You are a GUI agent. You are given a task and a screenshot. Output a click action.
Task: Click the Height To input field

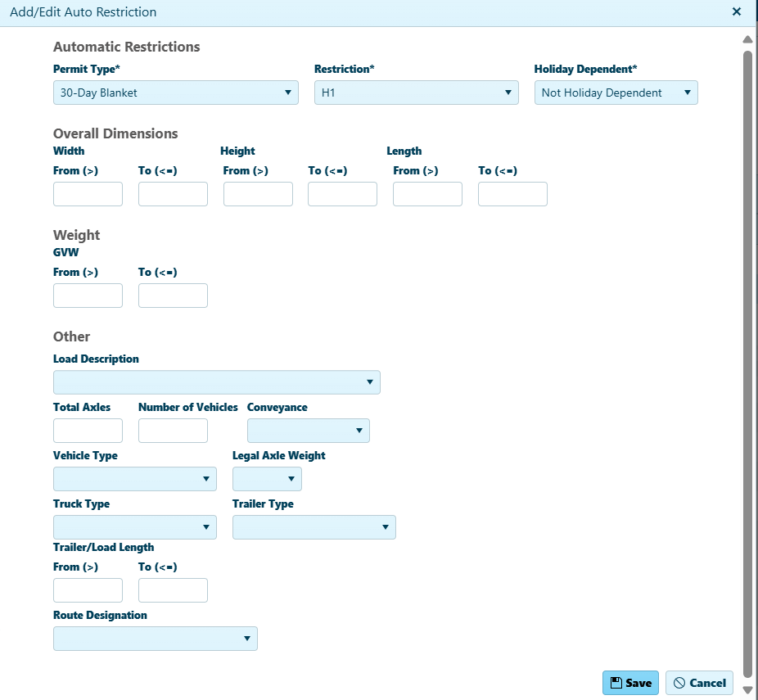click(342, 194)
